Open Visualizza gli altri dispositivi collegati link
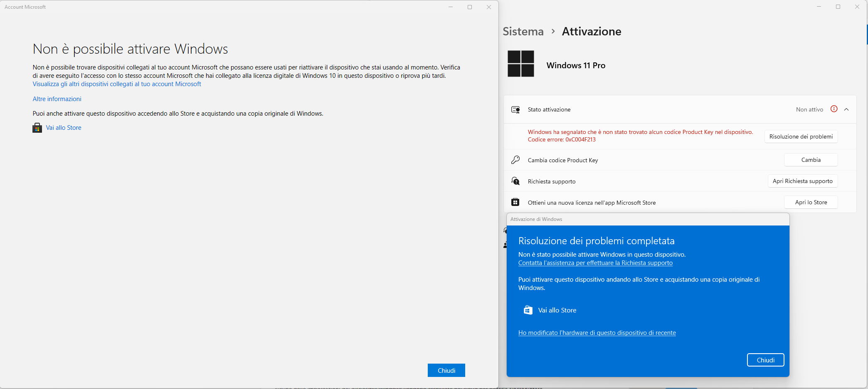The image size is (868, 389). (117, 84)
